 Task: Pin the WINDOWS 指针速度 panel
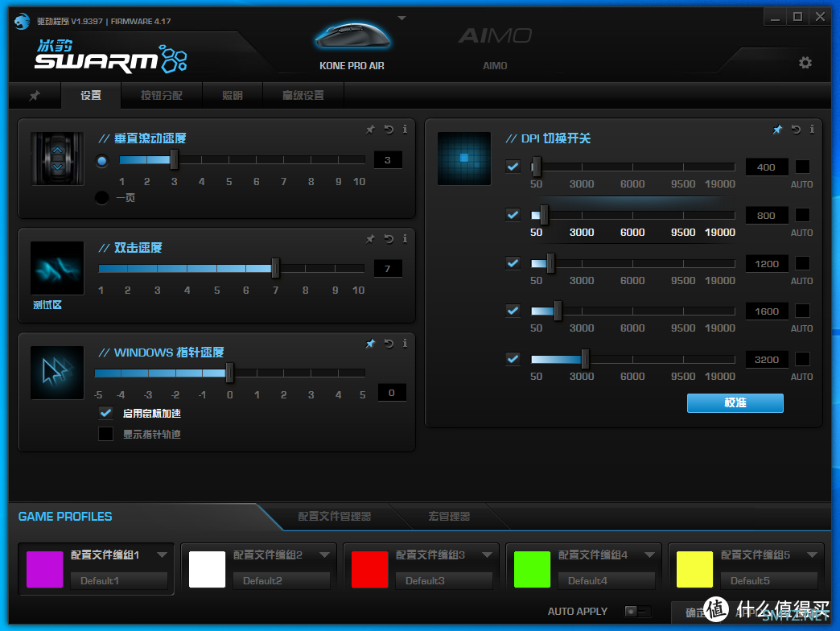[370, 344]
